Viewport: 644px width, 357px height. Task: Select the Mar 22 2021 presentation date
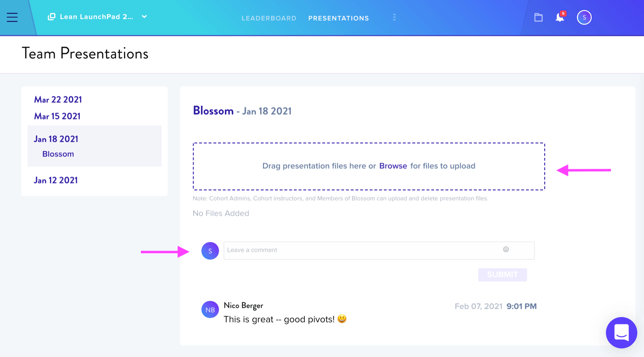(x=58, y=99)
